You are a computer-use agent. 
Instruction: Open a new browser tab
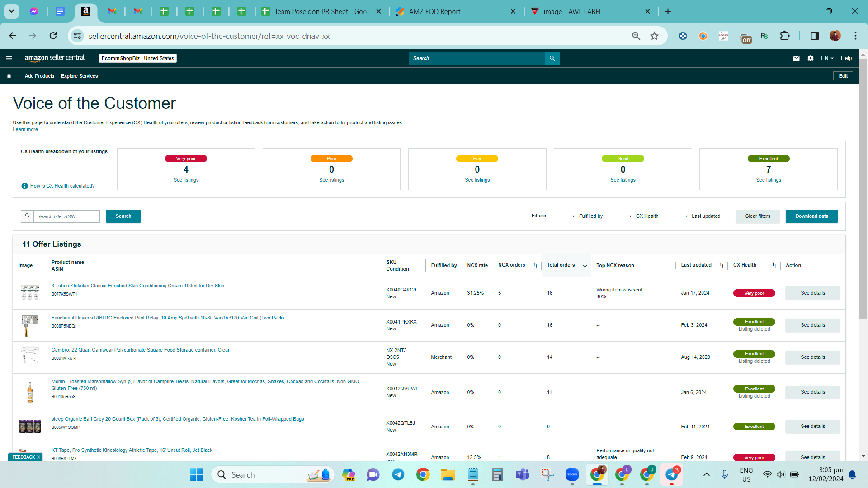(668, 11)
